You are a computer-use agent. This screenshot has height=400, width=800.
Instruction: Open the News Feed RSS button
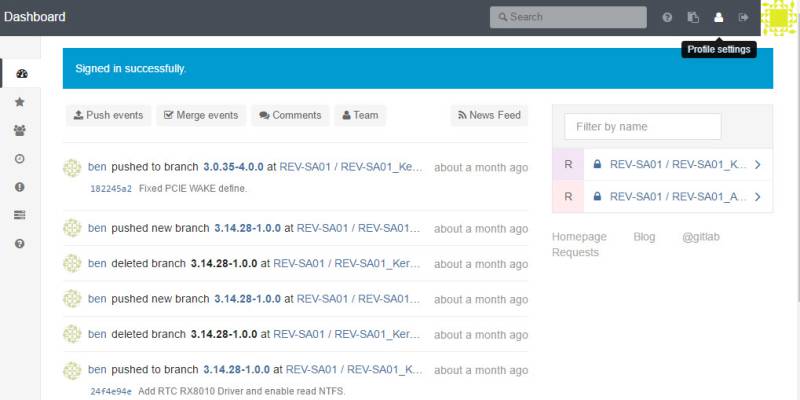click(x=489, y=115)
